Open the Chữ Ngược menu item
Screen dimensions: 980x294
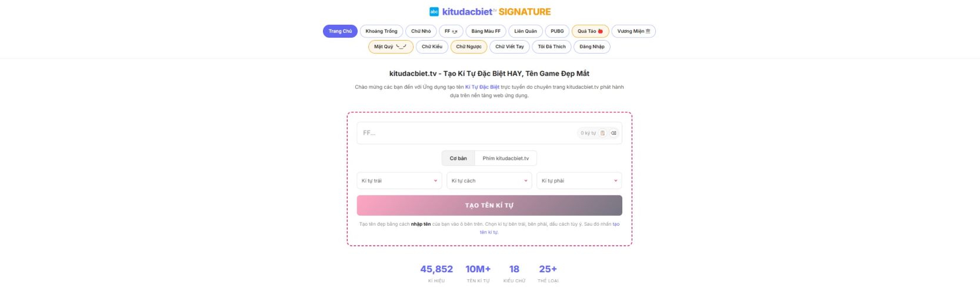(469, 46)
